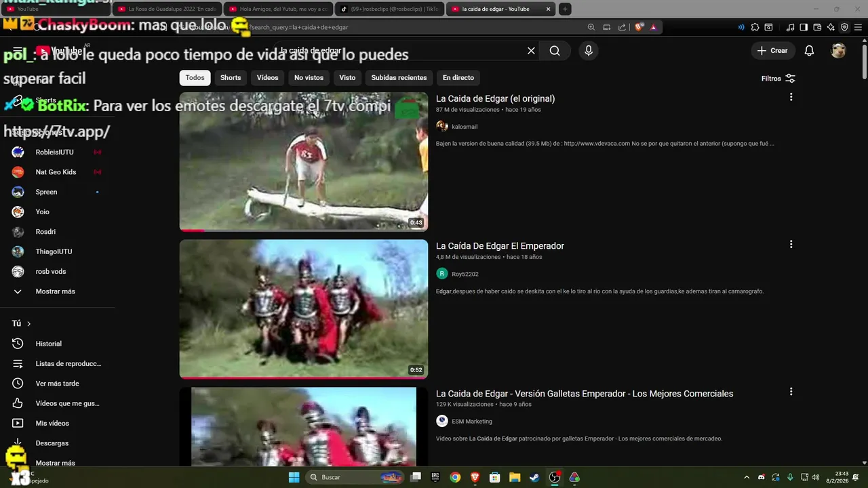
Task: Switch to the rosbeclips TikTok tab
Action: (390, 9)
